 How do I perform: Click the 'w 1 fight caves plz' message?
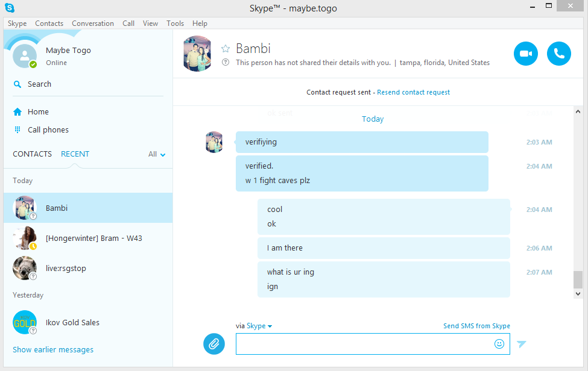[x=277, y=181]
